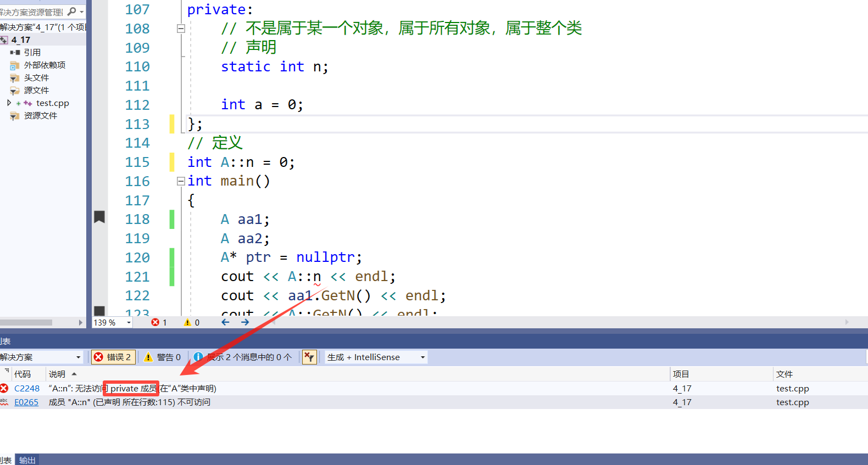Toggle the clear filters funnel button

click(x=309, y=357)
